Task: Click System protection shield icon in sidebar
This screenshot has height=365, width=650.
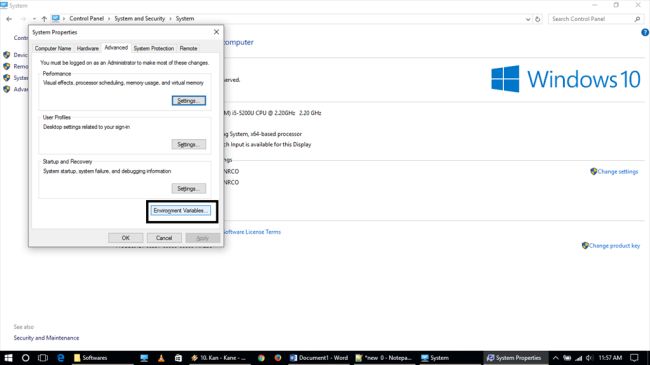Action: [7, 78]
